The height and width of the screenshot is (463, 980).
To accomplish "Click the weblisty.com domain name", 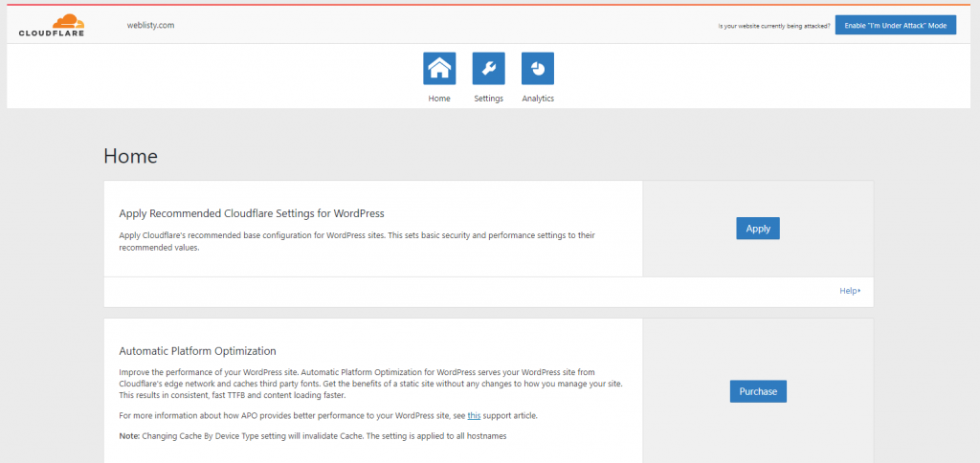I will [150, 26].
